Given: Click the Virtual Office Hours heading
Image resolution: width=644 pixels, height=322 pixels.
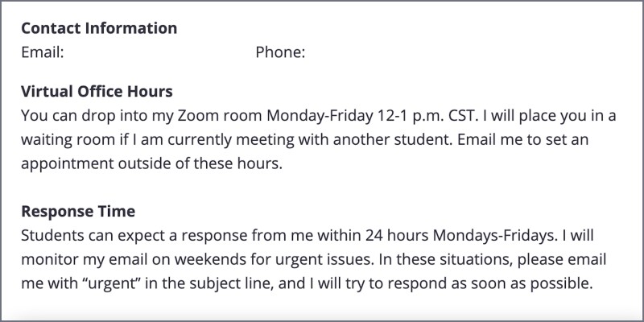Looking at the screenshot, I should (x=97, y=92).
